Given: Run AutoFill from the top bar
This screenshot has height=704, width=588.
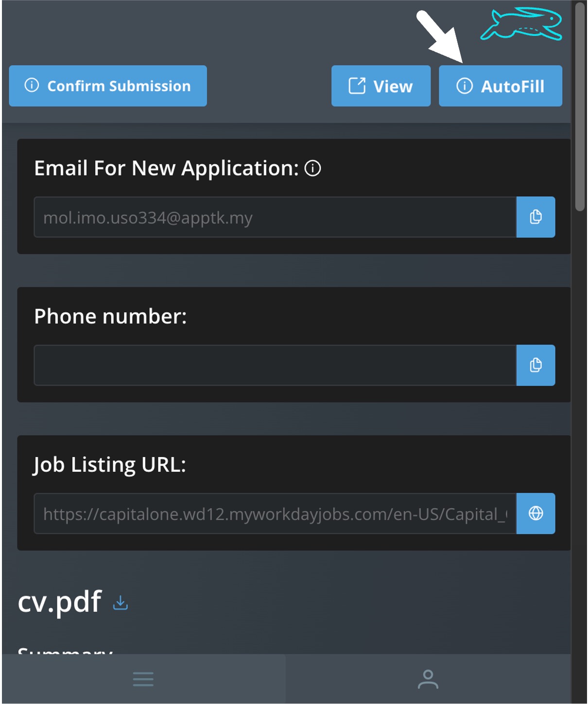Looking at the screenshot, I should [501, 86].
